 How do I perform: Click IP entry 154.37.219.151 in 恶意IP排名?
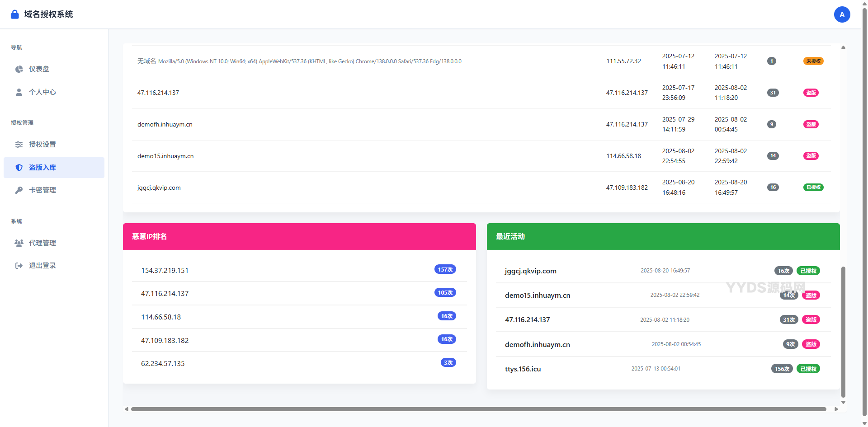pos(165,270)
